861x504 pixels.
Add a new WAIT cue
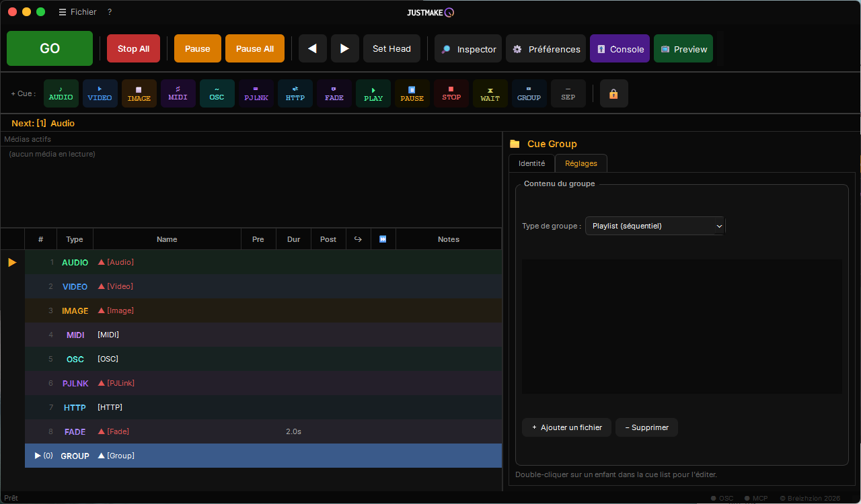click(x=490, y=93)
